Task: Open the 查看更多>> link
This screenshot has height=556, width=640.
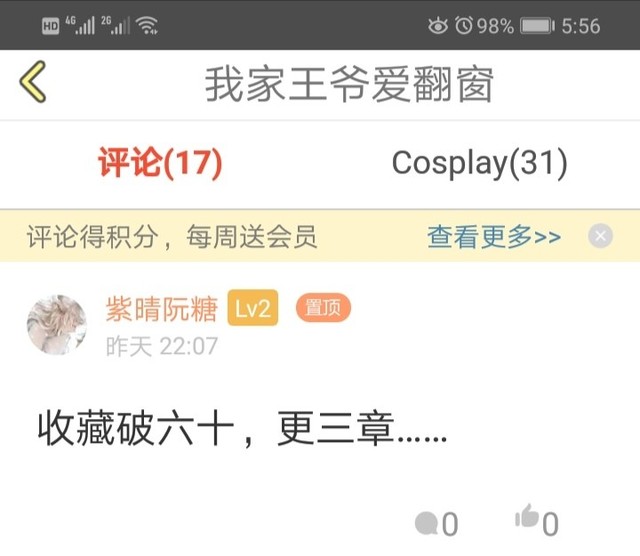Action: point(494,236)
